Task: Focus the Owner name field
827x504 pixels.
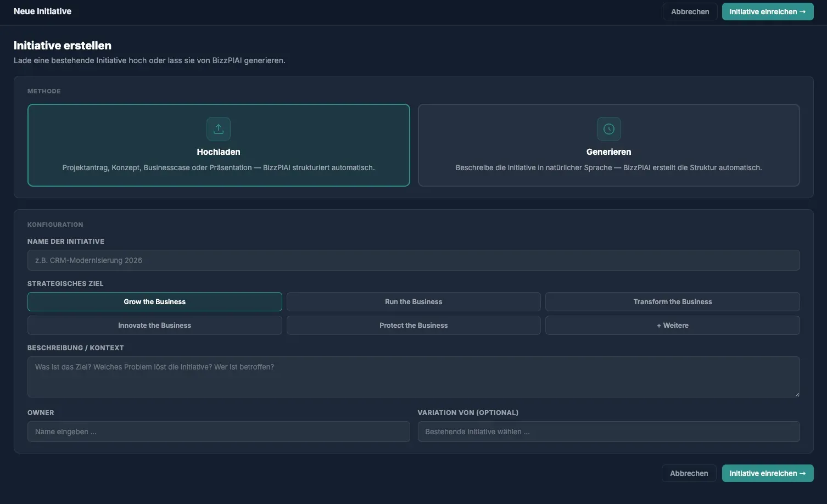Action: pos(219,432)
